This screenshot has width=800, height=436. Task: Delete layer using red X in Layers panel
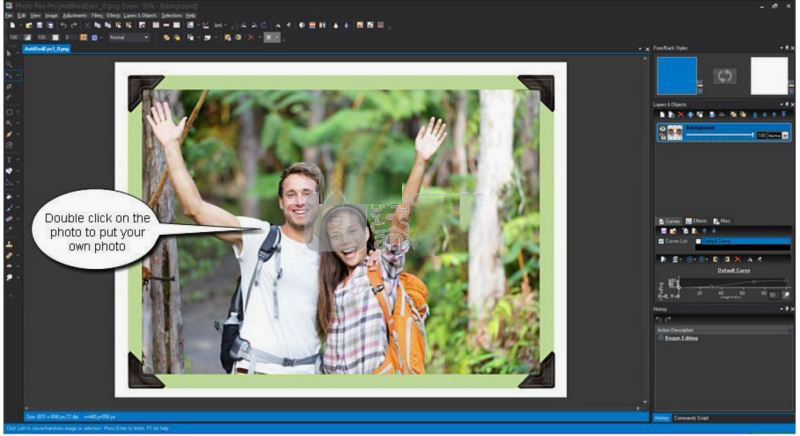[x=680, y=115]
